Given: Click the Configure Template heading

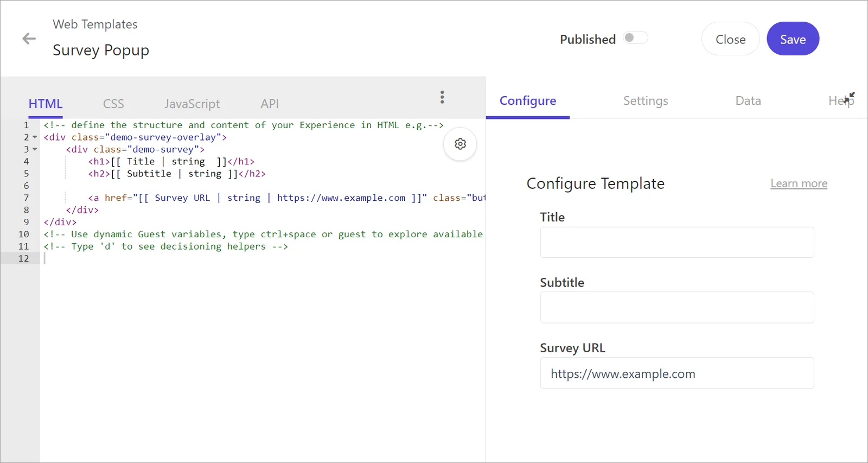Looking at the screenshot, I should coord(595,183).
